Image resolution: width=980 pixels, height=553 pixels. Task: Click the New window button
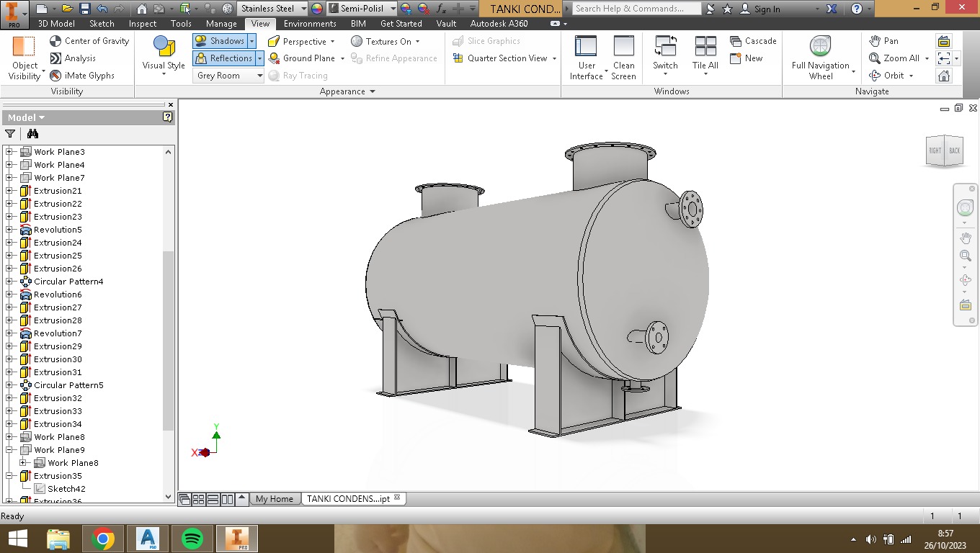(736, 58)
